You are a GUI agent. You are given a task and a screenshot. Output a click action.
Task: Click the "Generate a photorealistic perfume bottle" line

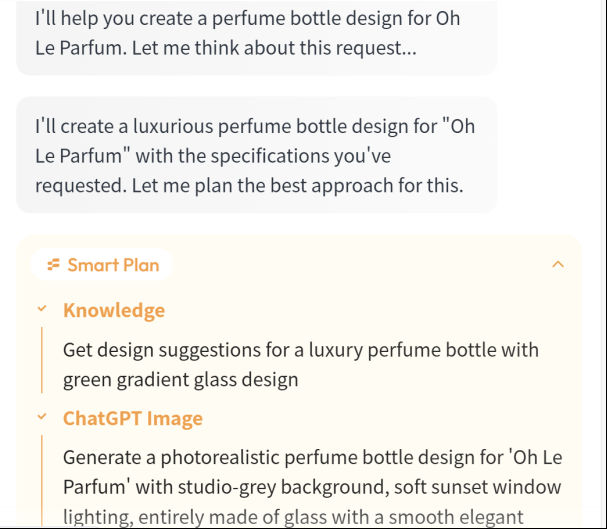[312, 457]
